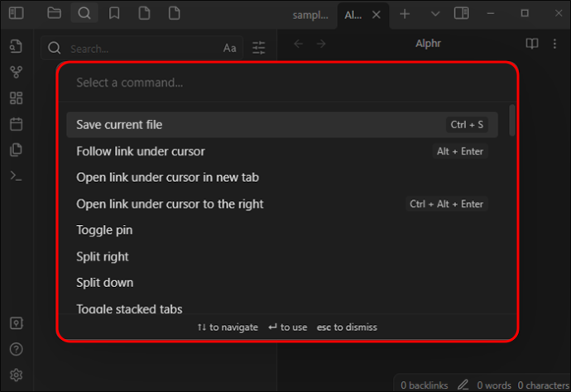Select the search tab icon
The image size is (571, 392).
click(x=84, y=13)
